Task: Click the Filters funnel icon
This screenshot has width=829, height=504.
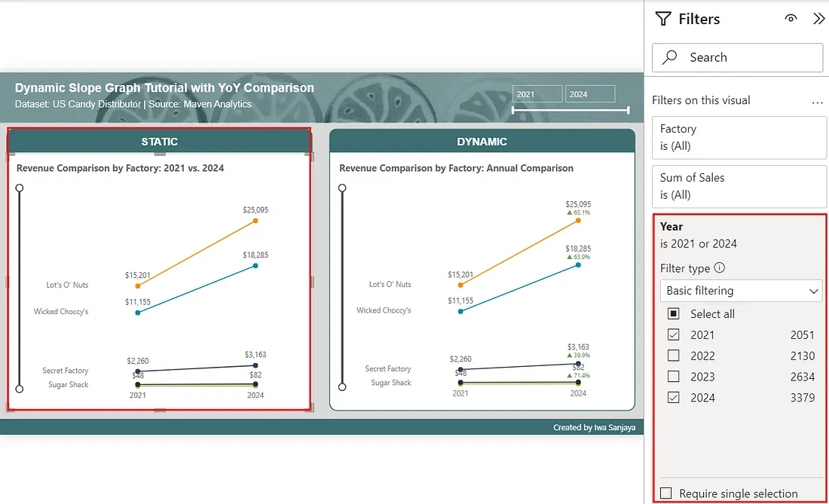Action: (x=663, y=18)
